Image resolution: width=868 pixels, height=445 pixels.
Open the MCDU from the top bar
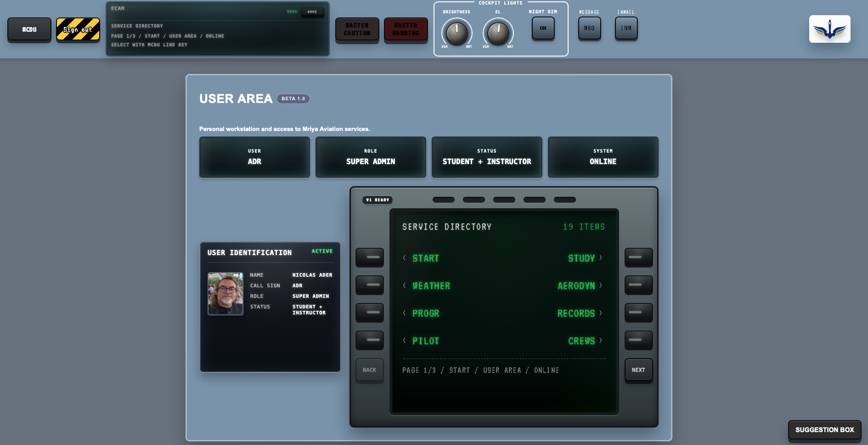(29, 29)
